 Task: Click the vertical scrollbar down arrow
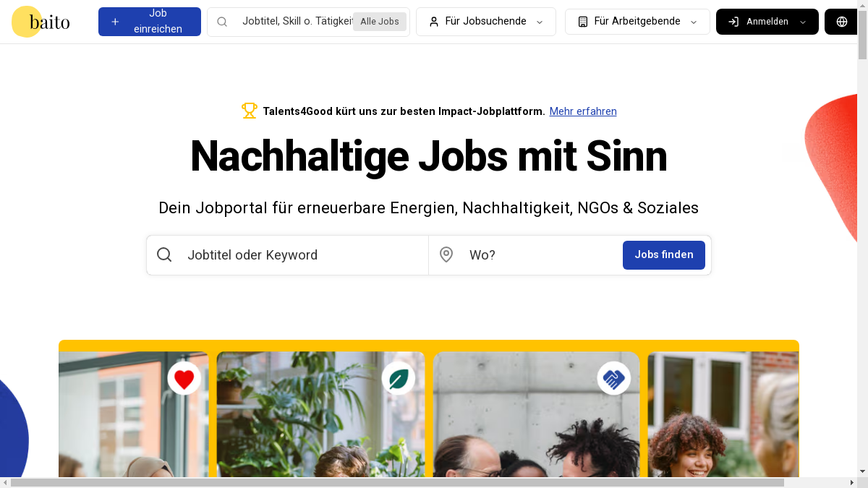[862, 471]
